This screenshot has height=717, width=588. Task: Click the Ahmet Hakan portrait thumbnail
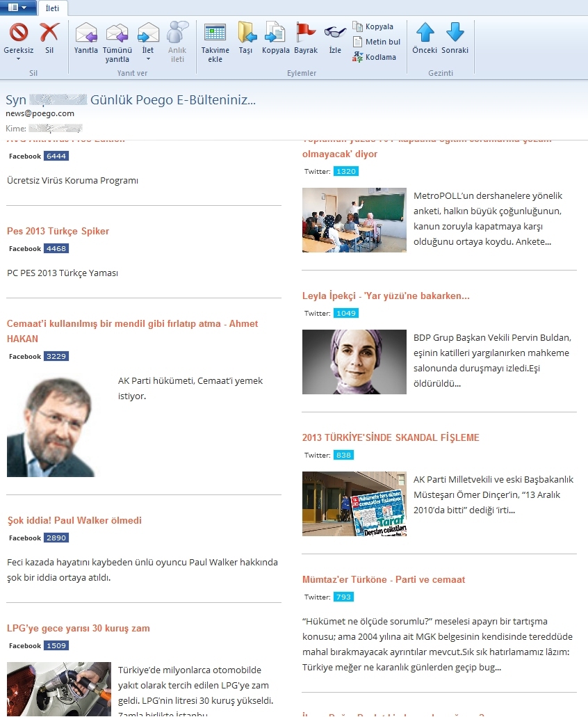click(x=51, y=426)
